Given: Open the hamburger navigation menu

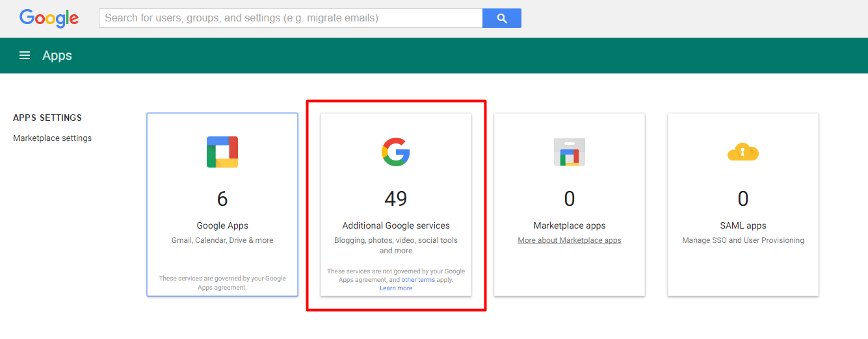Looking at the screenshot, I should tap(25, 56).
